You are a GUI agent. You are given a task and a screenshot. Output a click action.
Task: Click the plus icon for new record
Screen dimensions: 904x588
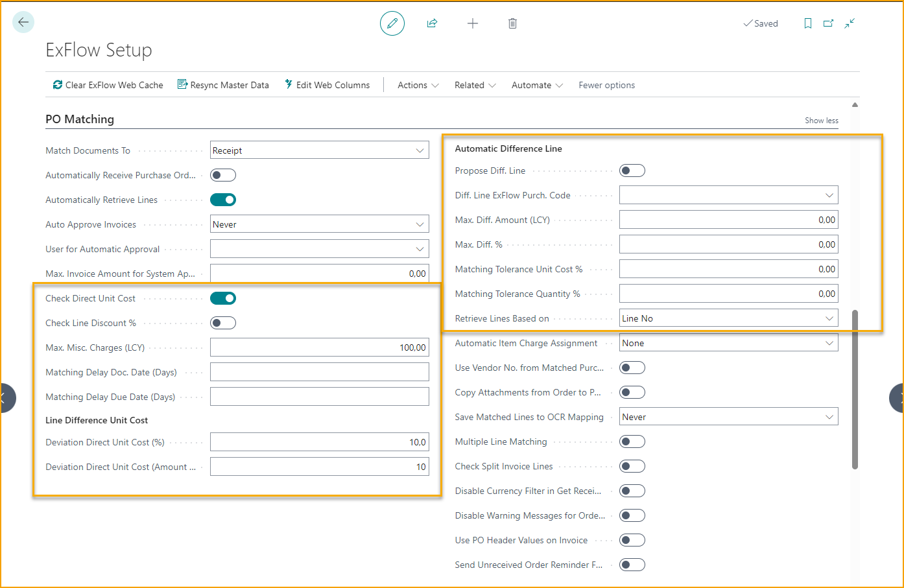pos(473,23)
